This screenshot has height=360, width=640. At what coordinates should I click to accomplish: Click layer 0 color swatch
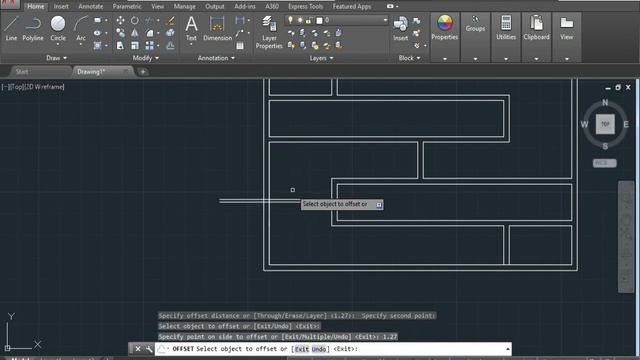click(x=320, y=20)
